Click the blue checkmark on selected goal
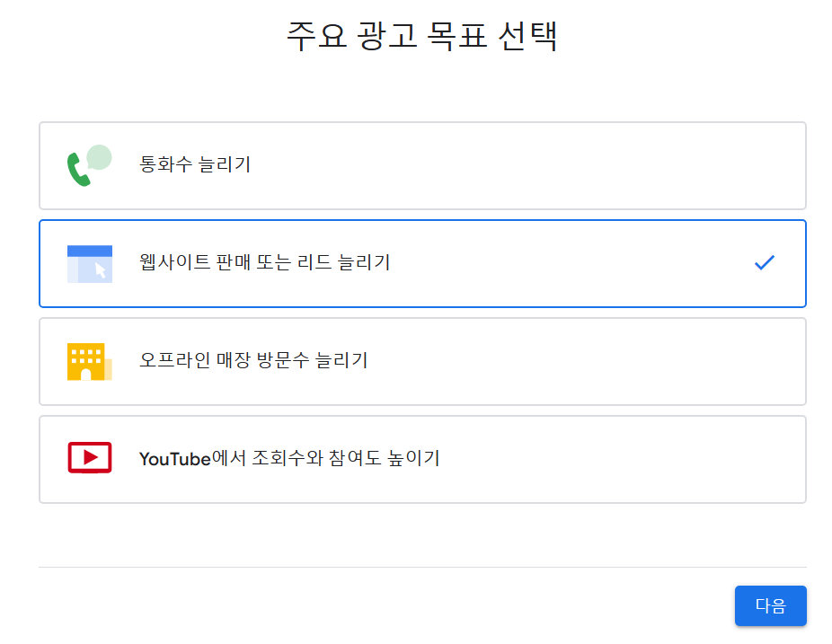This screenshot has width=832, height=644. pyautogui.click(x=764, y=262)
